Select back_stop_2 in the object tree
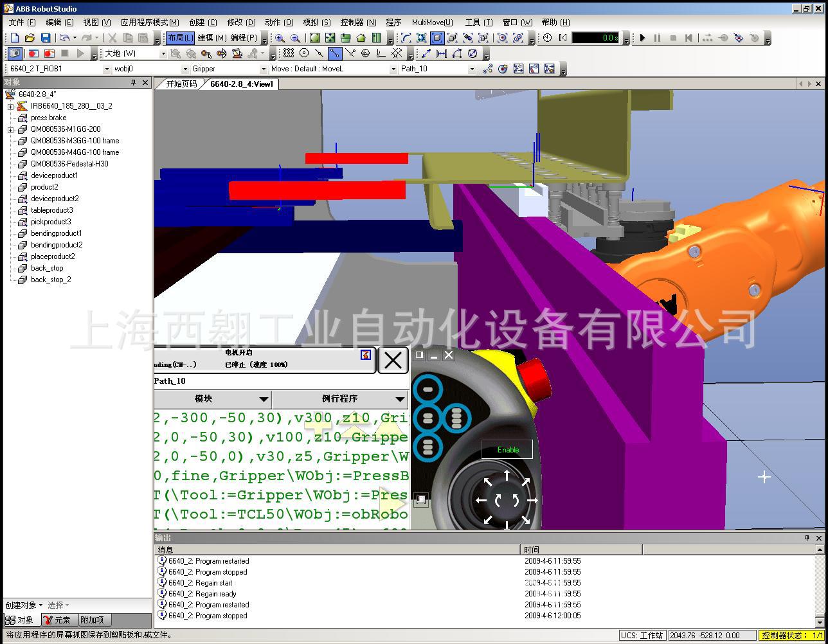Image resolution: width=828 pixels, height=644 pixels. click(x=51, y=280)
